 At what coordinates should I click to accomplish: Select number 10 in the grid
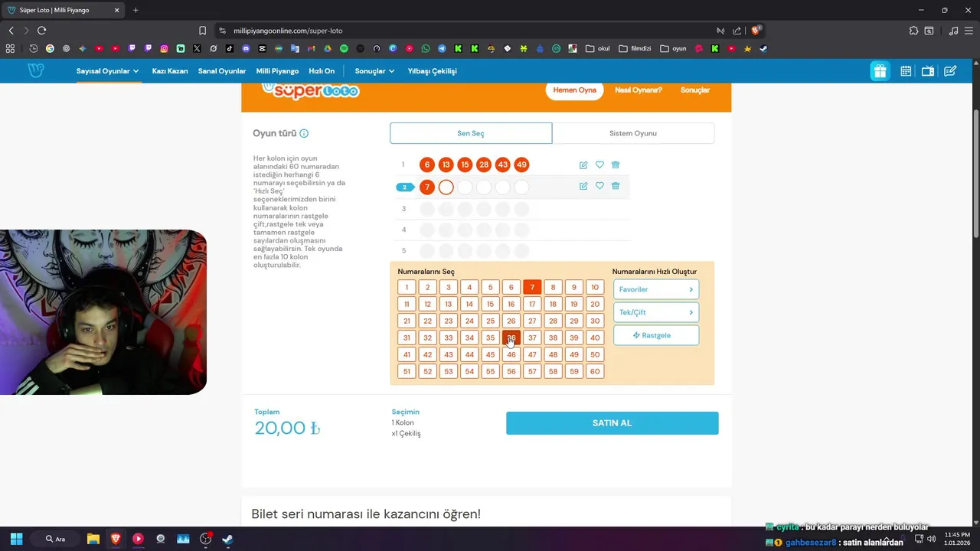coord(595,288)
